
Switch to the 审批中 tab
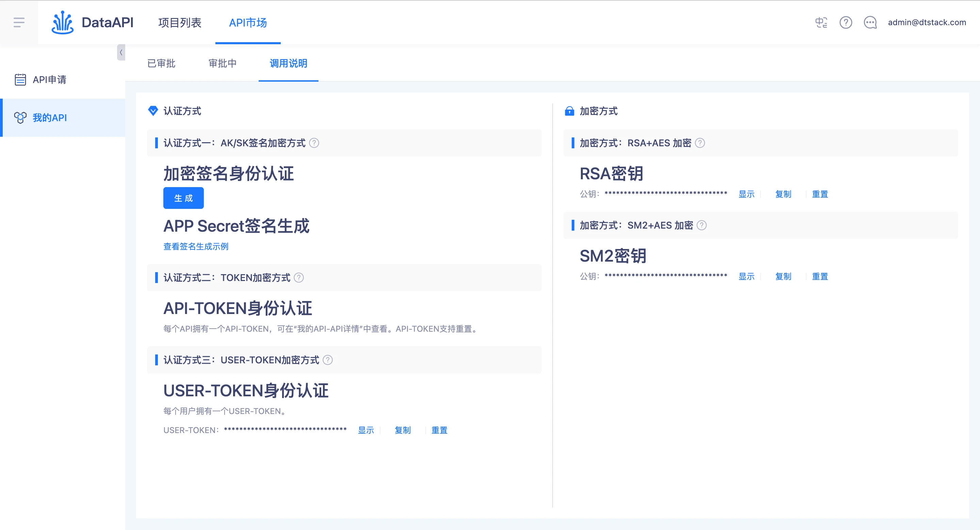223,63
